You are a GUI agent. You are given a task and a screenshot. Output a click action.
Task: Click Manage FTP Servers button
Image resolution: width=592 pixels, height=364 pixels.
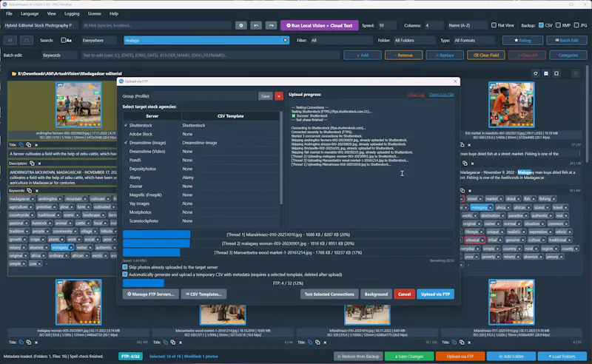(x=151, y=294)
